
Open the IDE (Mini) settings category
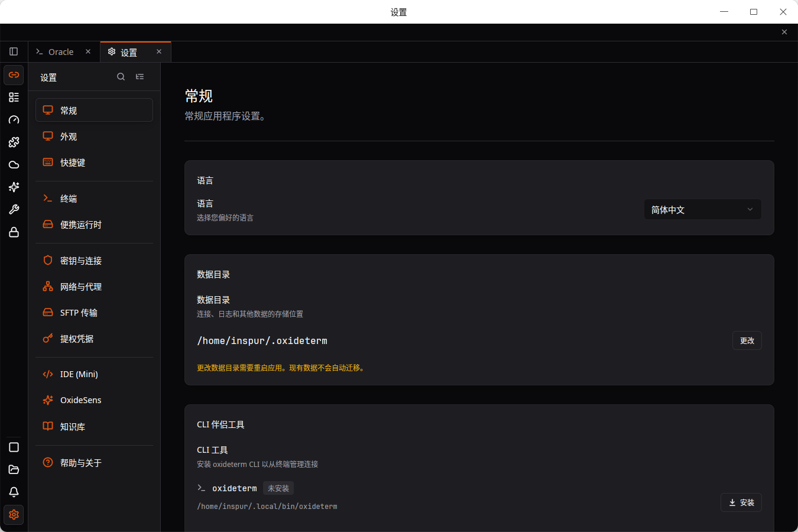(x=94, y=374)
